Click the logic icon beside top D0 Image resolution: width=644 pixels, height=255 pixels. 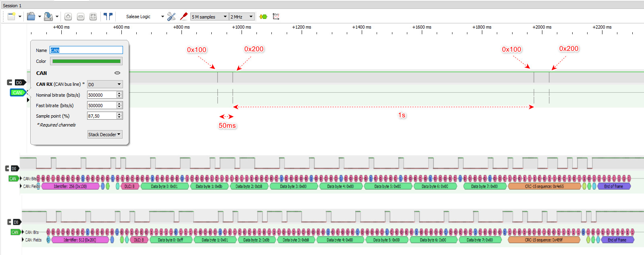(x=10, y=82)
